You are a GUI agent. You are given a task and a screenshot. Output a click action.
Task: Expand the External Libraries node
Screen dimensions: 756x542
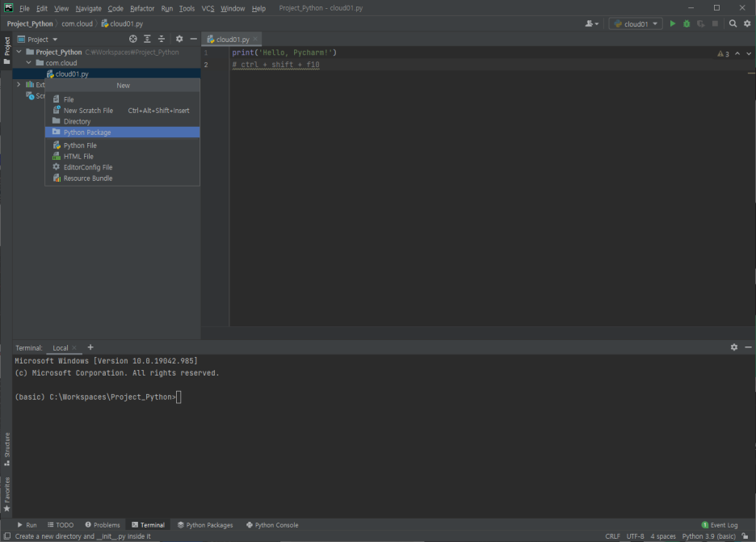[19, 84]
